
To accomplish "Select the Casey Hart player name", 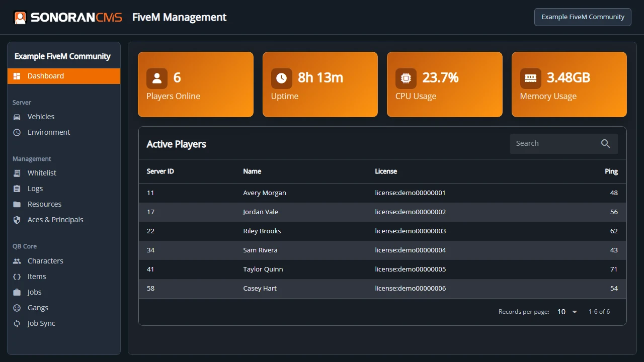I will [x=260, y=289].
